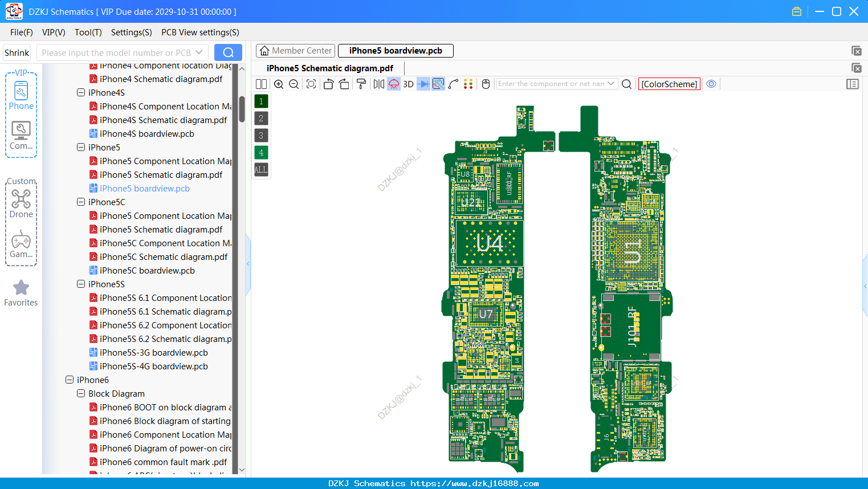Click the blue model search button
This screenshot has width=868, height=489.
[228, 52]
